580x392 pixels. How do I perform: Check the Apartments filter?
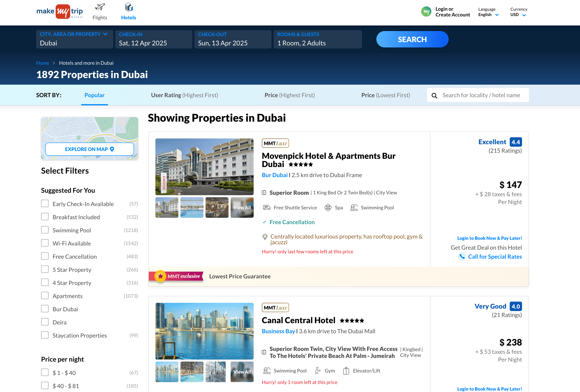[x=45, y=295]
